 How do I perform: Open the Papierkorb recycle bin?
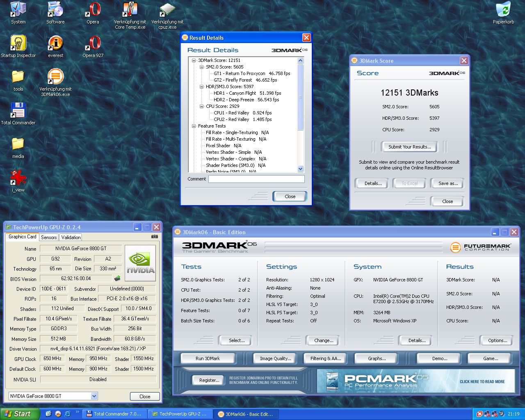tap(503, 13)
